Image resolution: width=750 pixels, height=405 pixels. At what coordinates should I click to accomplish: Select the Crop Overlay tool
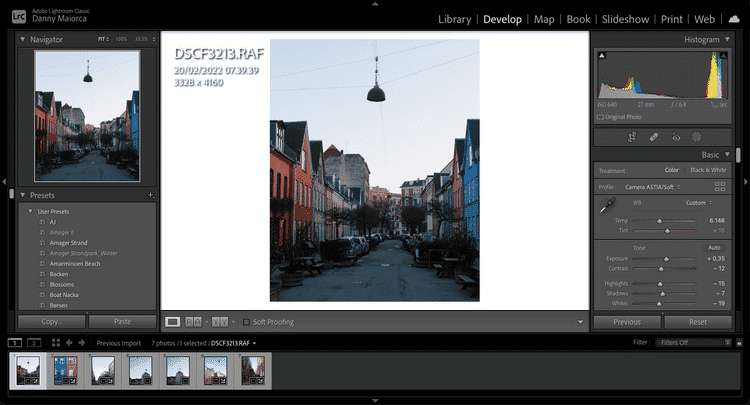point(632,136)
